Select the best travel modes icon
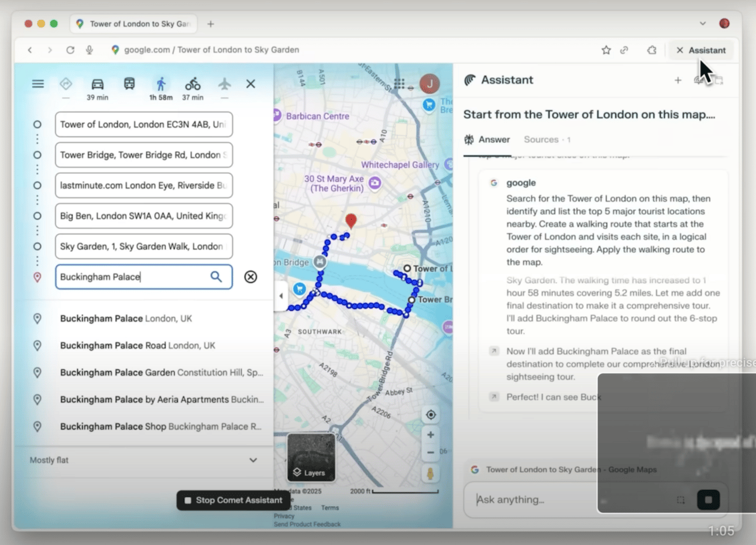This screenshot has height=545, width=756. [x=66, y=84]
